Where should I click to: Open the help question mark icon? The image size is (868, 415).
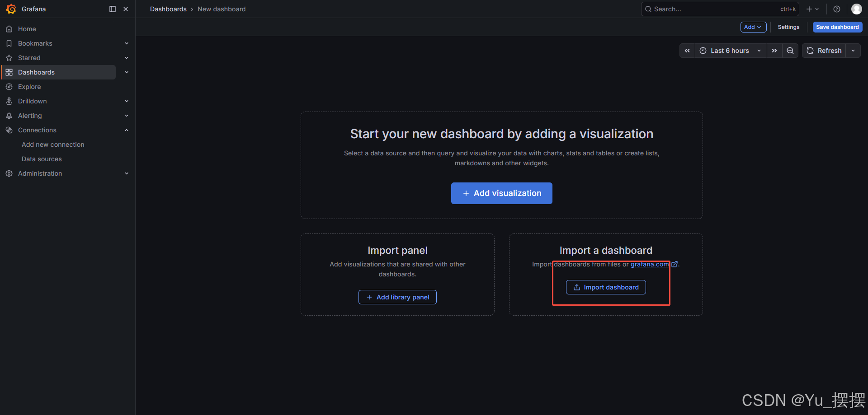(837, 9)
